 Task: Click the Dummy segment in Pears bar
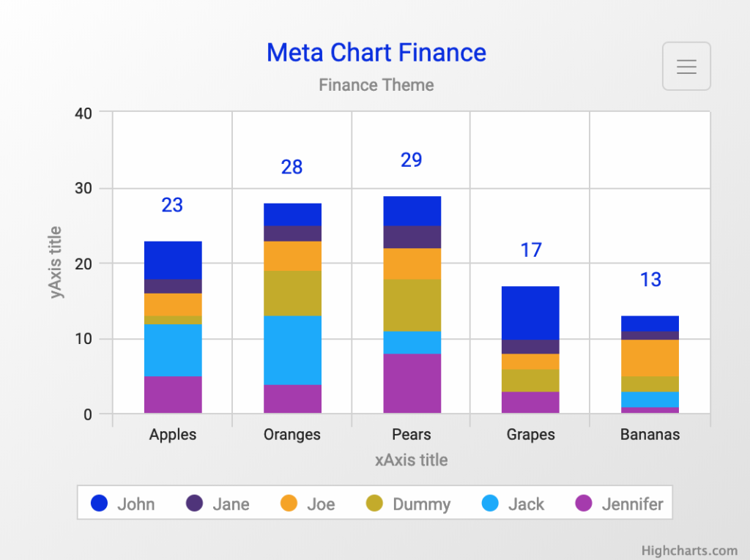point(412,305)
